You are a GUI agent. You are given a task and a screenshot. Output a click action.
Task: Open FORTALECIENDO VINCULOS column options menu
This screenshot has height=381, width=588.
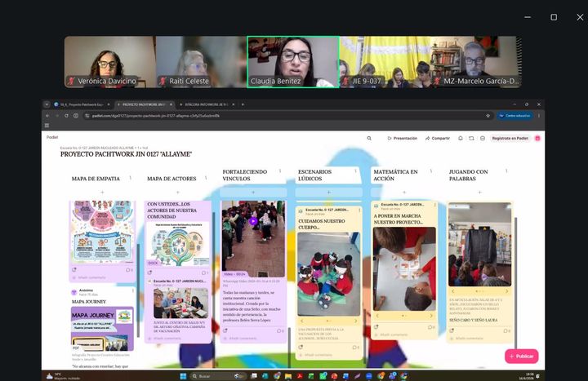280,171
